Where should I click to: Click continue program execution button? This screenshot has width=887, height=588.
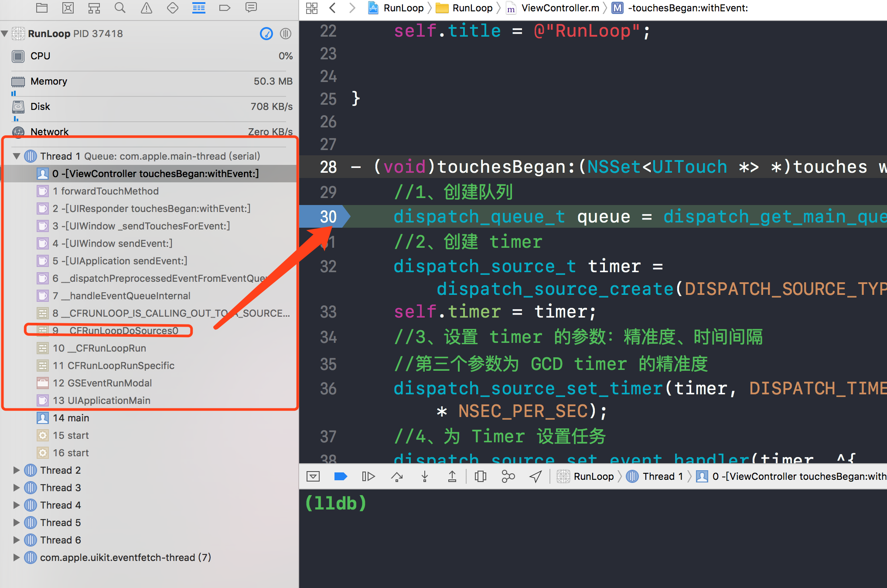point(368,476)
